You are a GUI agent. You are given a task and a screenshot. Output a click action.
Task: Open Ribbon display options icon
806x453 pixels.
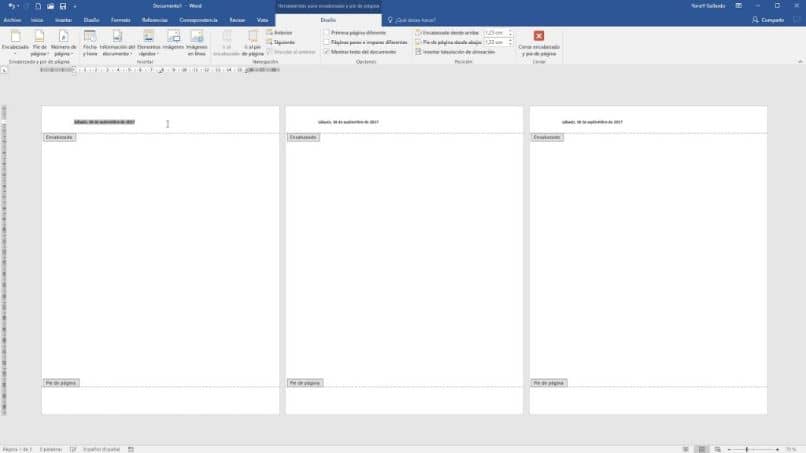pos(739,6)
